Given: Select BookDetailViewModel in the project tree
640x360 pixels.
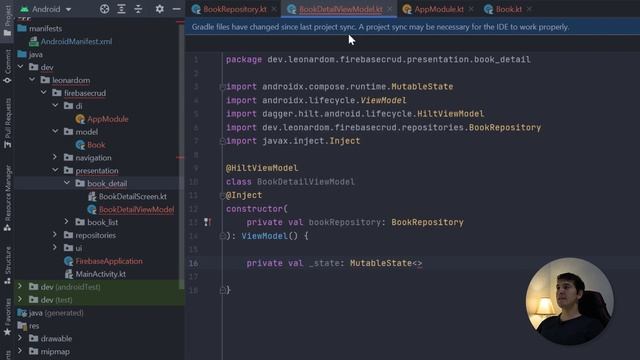Looking at the screenshot, I should [x=131, y=209].
